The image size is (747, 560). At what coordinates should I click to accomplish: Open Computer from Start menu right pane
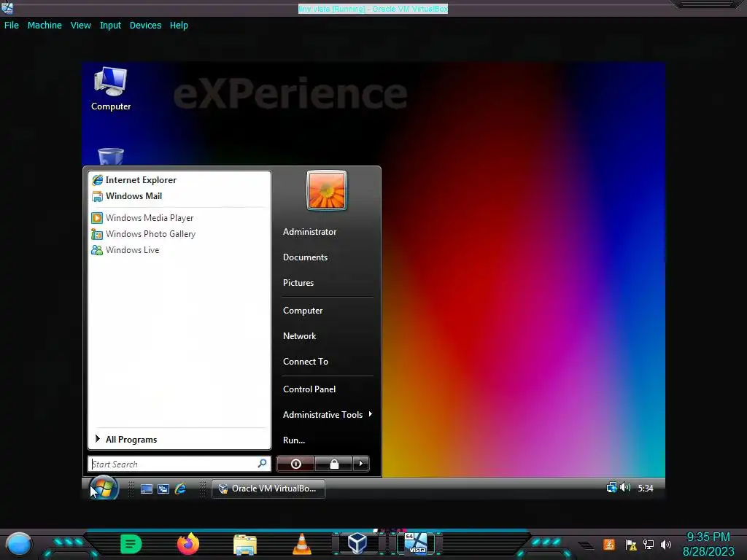pyautogui.click(x=303, y=311)
